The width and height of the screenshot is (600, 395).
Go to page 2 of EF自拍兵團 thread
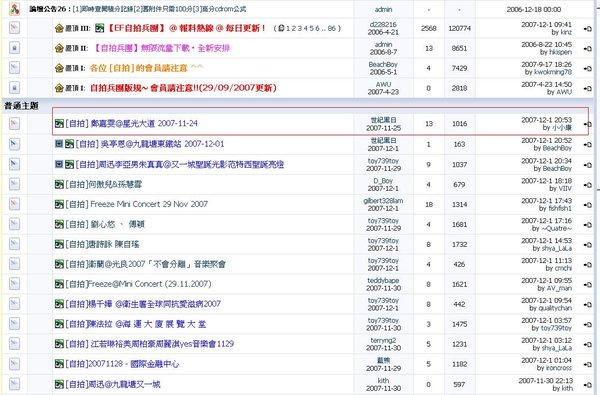(x=293, y=28)
